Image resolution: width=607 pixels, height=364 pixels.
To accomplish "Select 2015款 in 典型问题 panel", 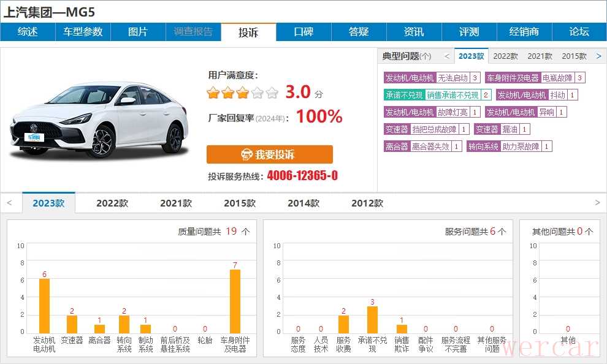I will (x=574, y=56).
